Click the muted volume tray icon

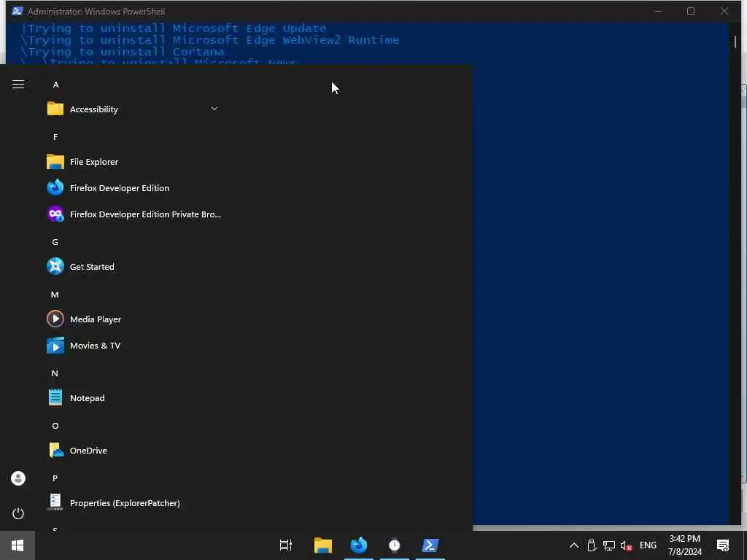point(626,545)
